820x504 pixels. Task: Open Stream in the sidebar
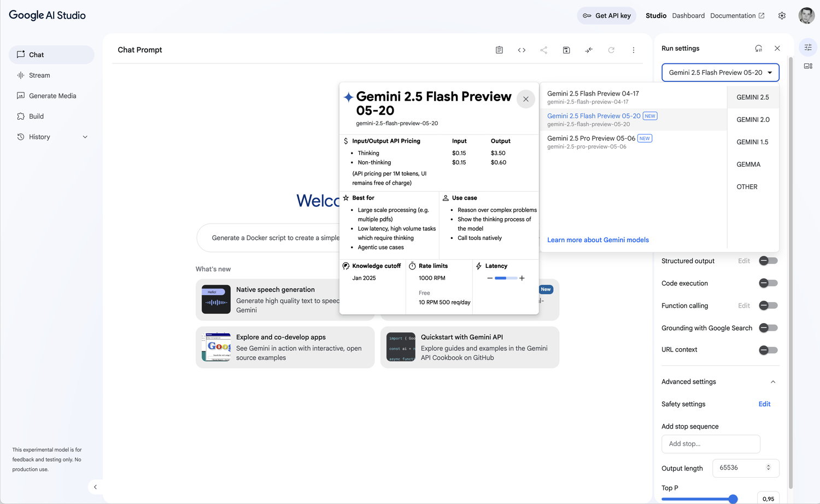pyautogui.click(x=51, y=75)
